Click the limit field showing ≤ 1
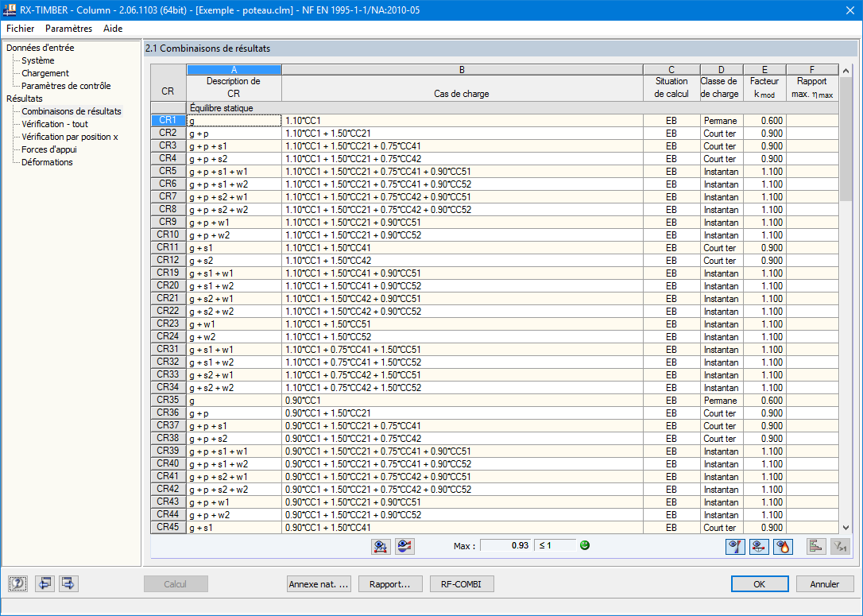 [x=555, y=545]
